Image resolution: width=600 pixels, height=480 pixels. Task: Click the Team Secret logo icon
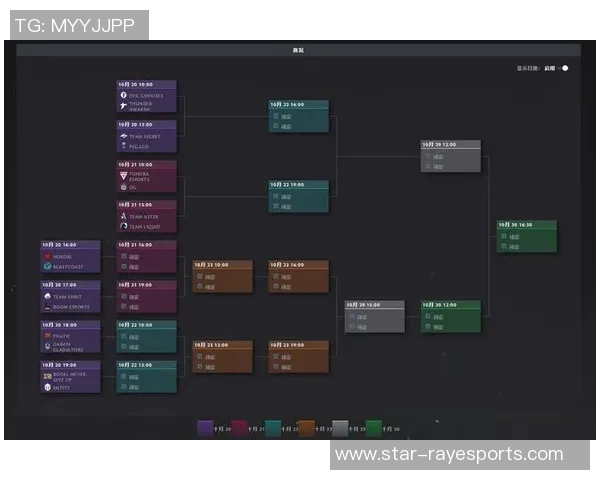click(x=124, y=136)
